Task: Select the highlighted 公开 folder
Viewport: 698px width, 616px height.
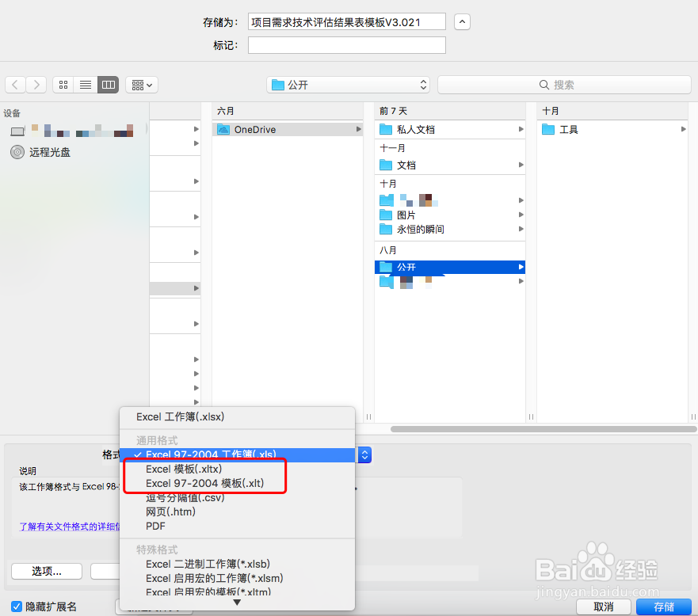Action: 449,267
